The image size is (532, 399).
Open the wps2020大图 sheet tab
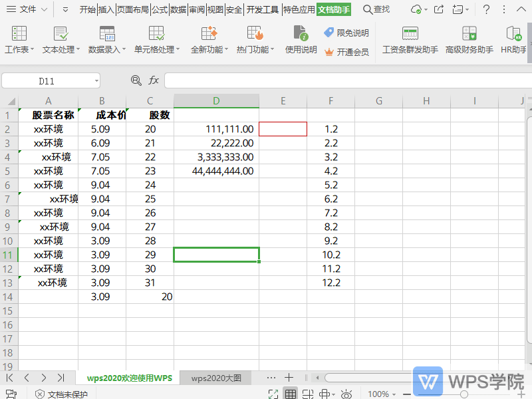[x=217, y=378]
